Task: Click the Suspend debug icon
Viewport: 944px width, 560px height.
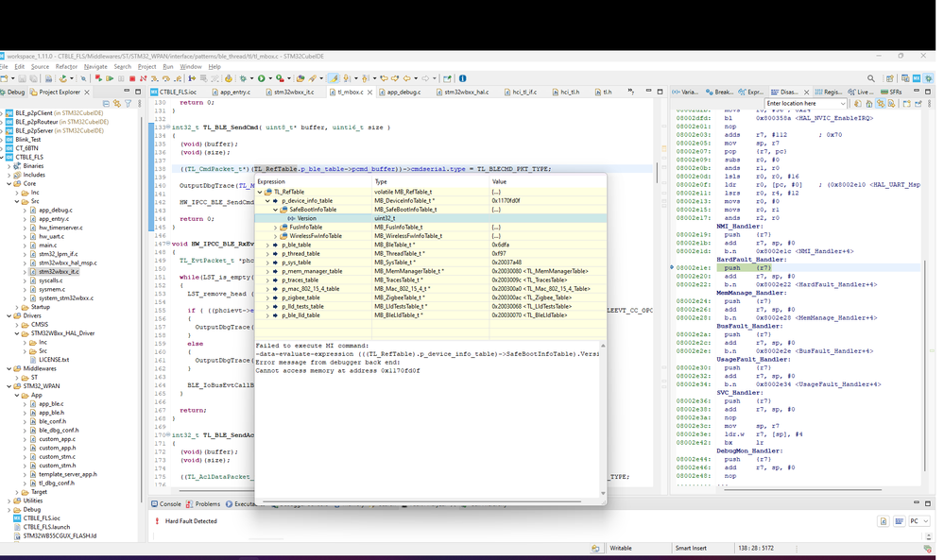Action: [121, 78]
